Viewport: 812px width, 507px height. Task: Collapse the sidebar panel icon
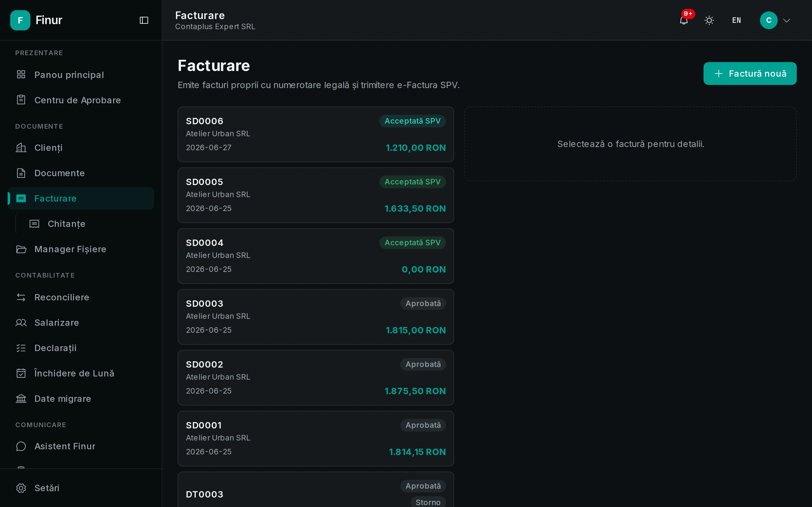pyautogui.click(x=144, y=20)
